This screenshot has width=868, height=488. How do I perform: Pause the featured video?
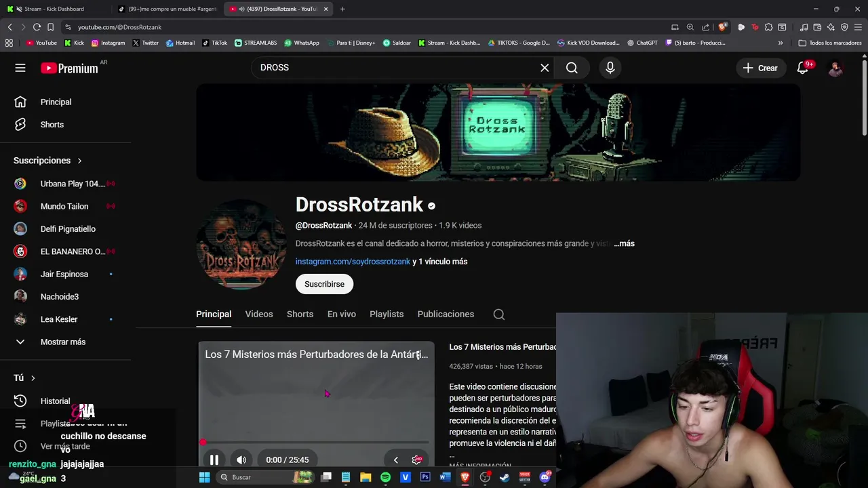click(214, 460)
